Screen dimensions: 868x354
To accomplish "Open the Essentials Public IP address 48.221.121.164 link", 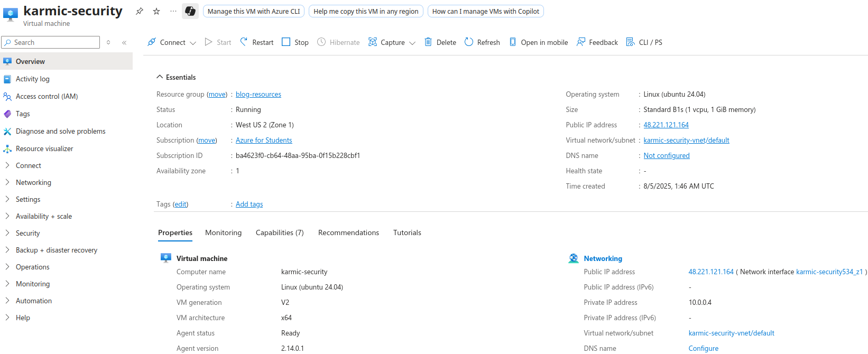I will [666, 125].
